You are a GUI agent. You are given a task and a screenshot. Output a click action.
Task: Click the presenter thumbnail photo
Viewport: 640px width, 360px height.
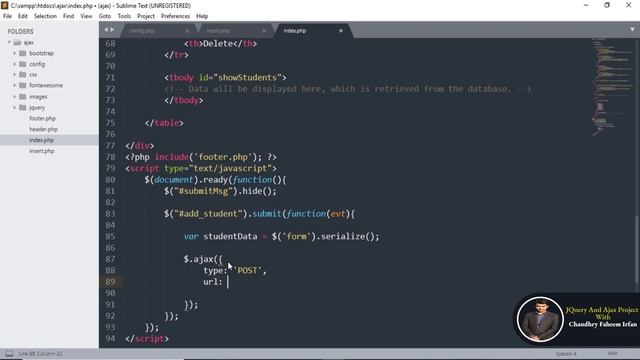click(540, 319)
